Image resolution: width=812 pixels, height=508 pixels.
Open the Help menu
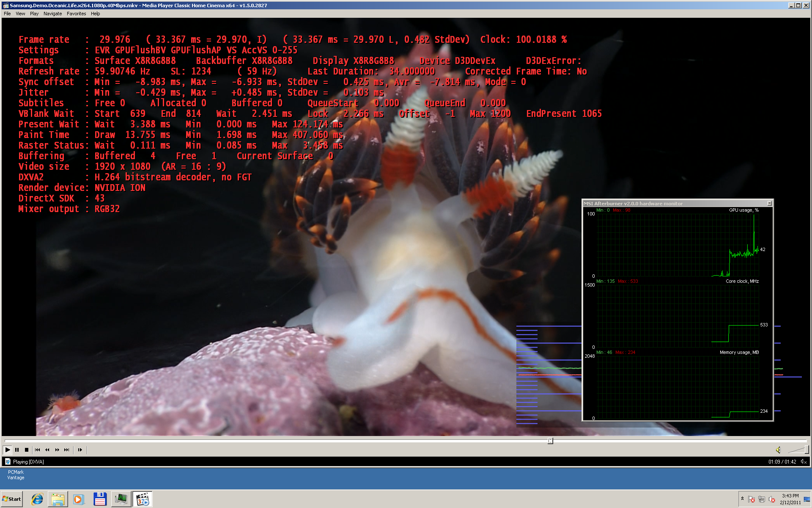(x=96, y=14)
